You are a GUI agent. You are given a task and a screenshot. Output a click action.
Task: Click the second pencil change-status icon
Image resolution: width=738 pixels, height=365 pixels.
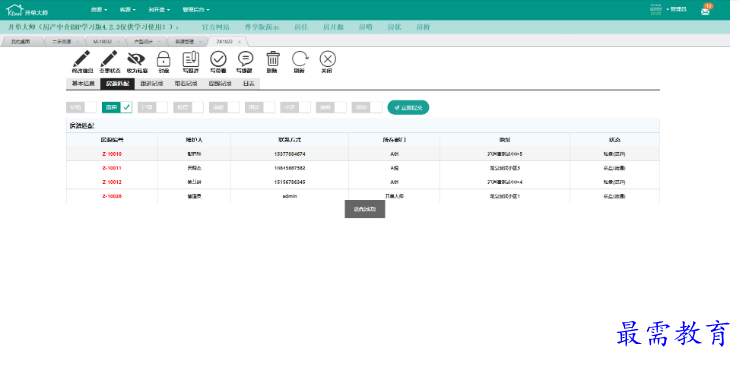pos(109,59)
